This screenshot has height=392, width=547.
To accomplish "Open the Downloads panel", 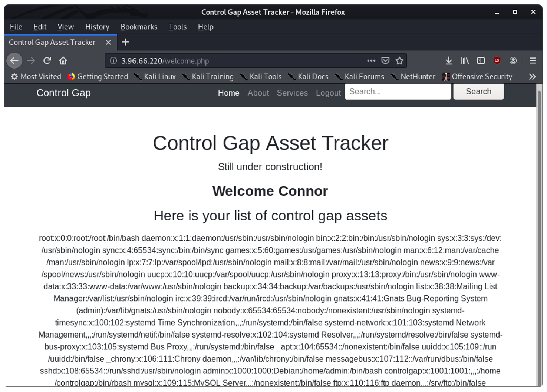I will click(x=449, y=60).
